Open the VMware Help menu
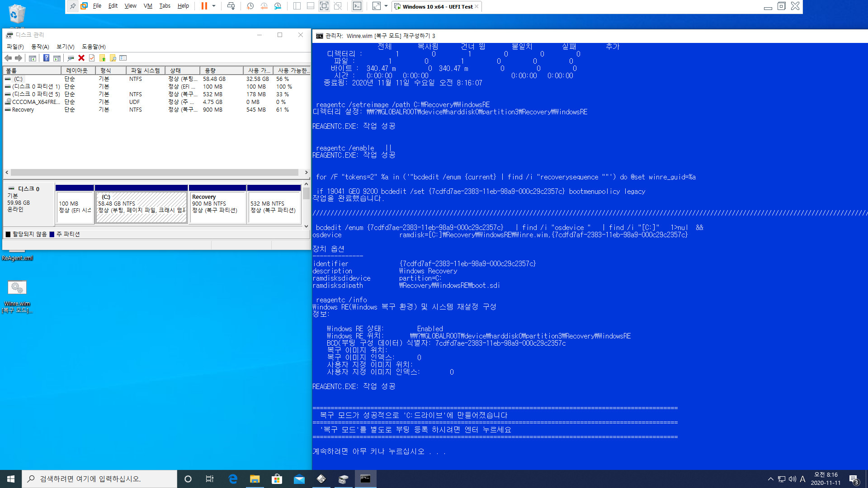Viewport: 868px width, 488px height. pos(183,6)
